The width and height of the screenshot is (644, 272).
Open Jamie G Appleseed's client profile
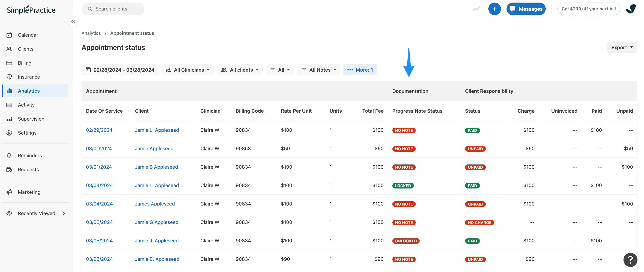(x=157, y=222)
